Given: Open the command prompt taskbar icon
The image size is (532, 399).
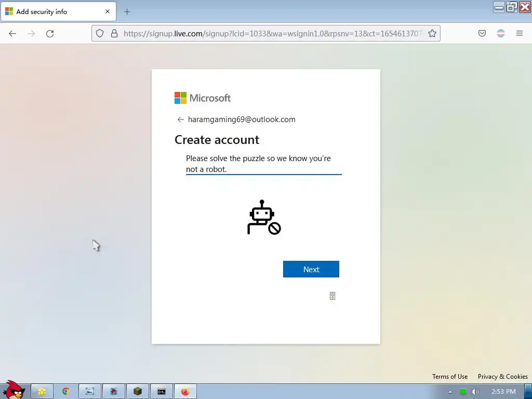Looking at the screenshot, I should coord(162,392).
